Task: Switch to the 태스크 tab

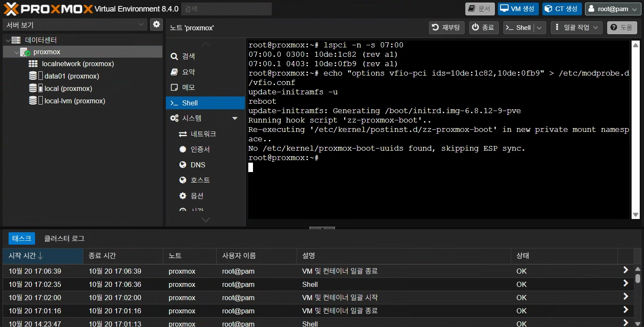Action: pos(22,239)
